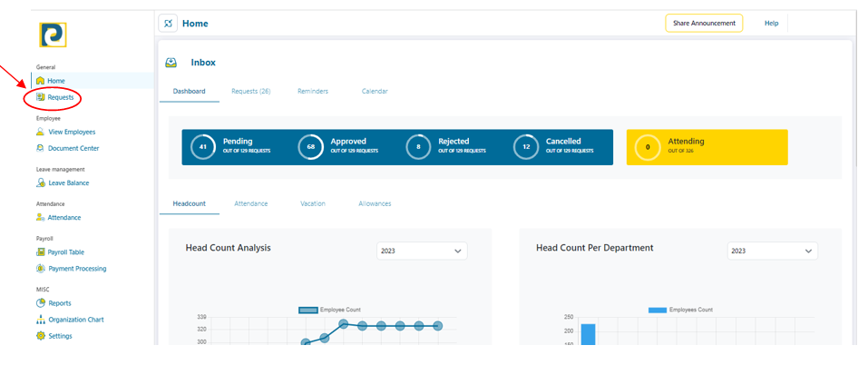Click the Settings gear icon
Viewport: 868px width, 365px height.
pyautogui.click(x=40, y=336)
